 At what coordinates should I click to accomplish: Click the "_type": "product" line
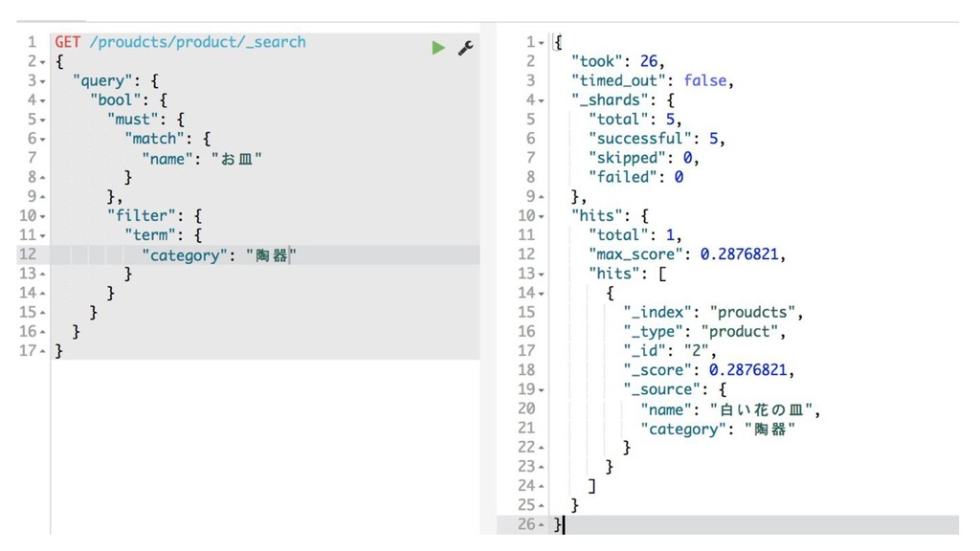click(x=703, y=332)
